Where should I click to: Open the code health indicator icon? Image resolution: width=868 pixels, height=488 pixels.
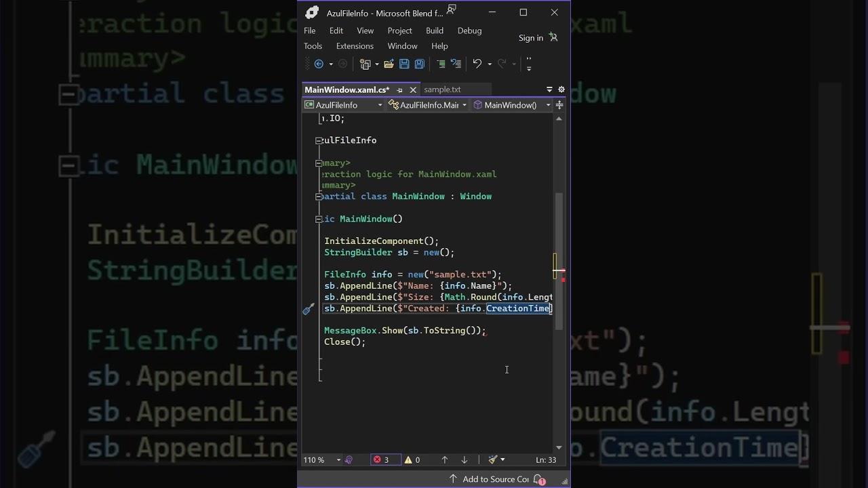click(349, 460)
